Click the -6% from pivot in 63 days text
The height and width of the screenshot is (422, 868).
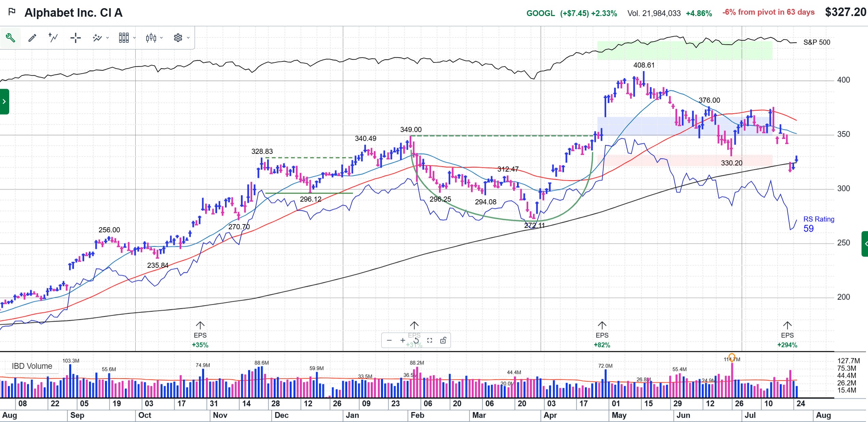point(768,12)
